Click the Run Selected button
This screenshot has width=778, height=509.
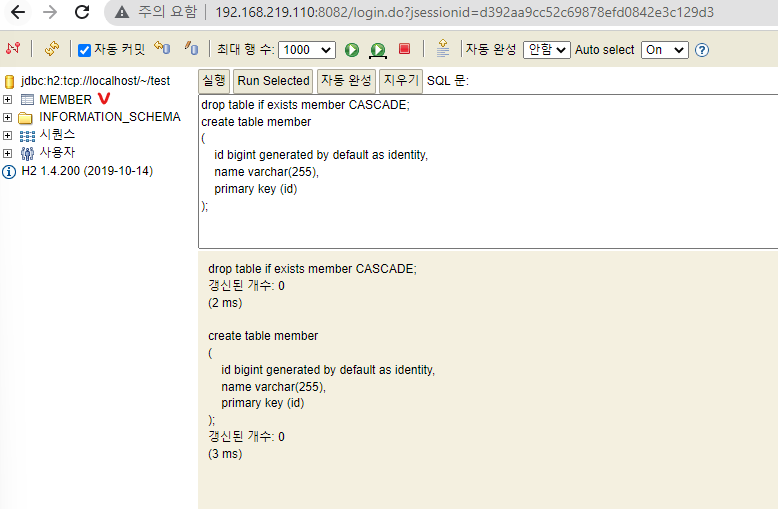[273, 81]
